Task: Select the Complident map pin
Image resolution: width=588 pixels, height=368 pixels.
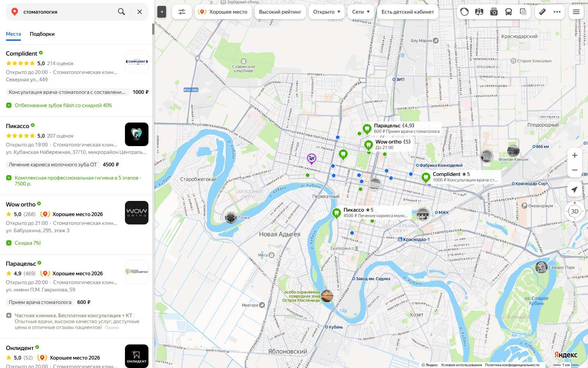Action: 426,178
